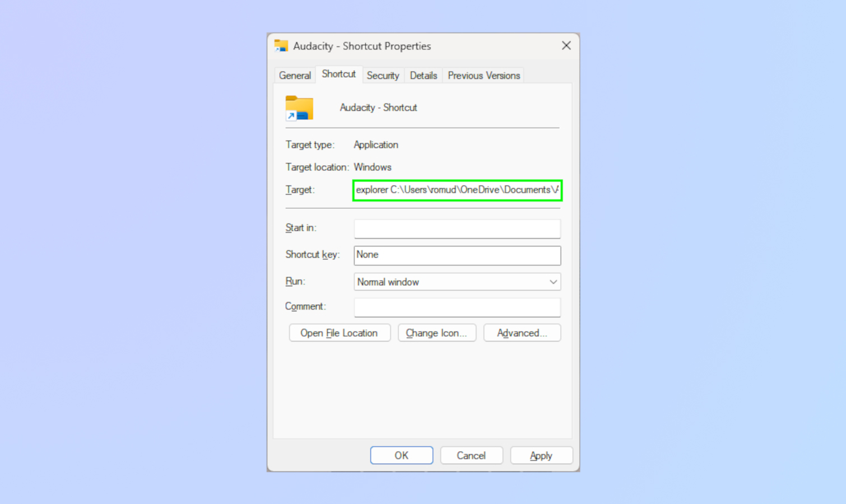The image size is (846, 504).
Task: Focus the Start in text field
Action: 457,228
